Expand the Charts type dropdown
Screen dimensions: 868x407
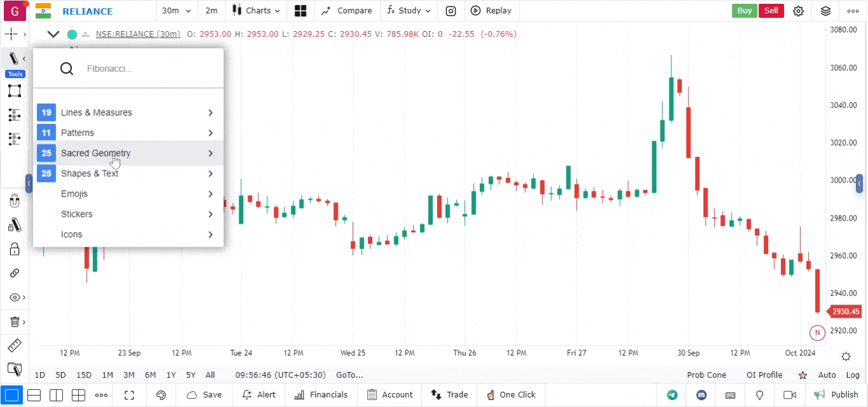click(256, 11)
